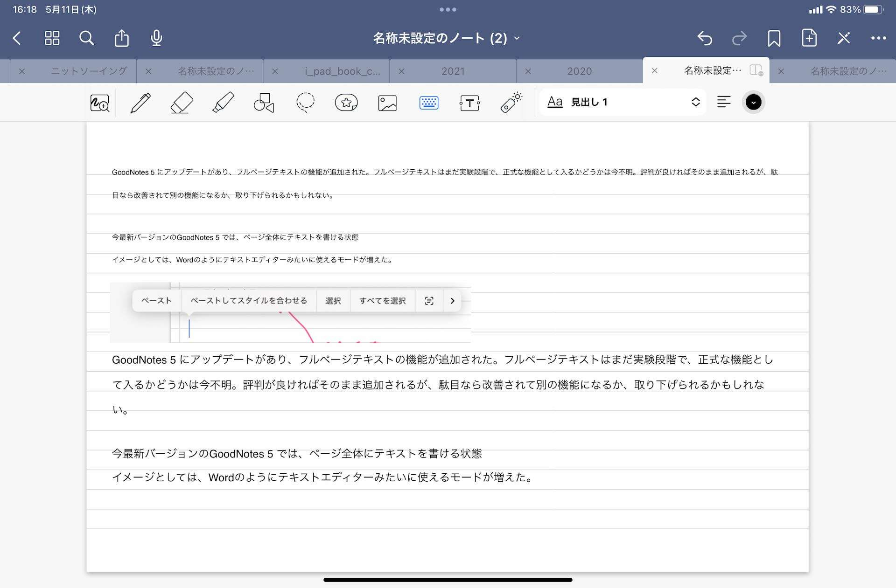Select the Lasso selection tool
Viewport: 896px width, 588px height.
coord(305,103)
